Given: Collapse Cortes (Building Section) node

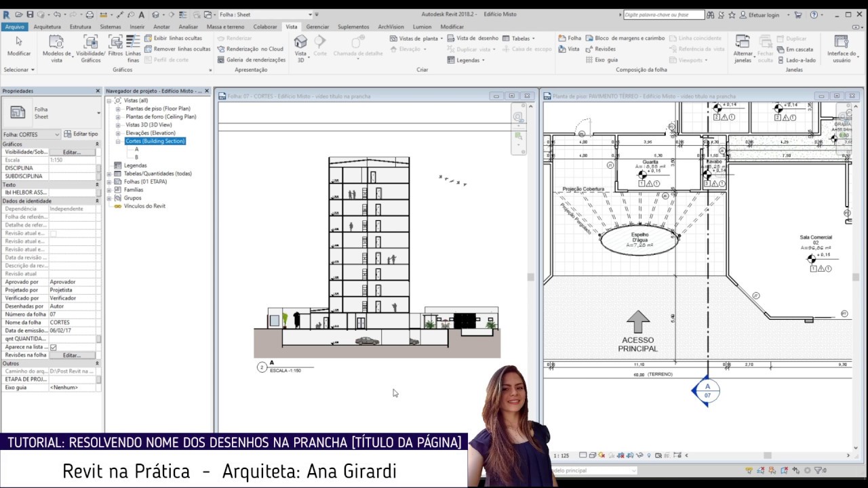Looking at the screenshot, I should pos(117,141).
